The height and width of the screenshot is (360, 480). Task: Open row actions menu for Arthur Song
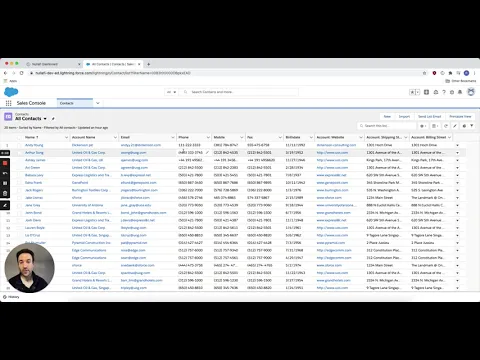tap(457, 153)
